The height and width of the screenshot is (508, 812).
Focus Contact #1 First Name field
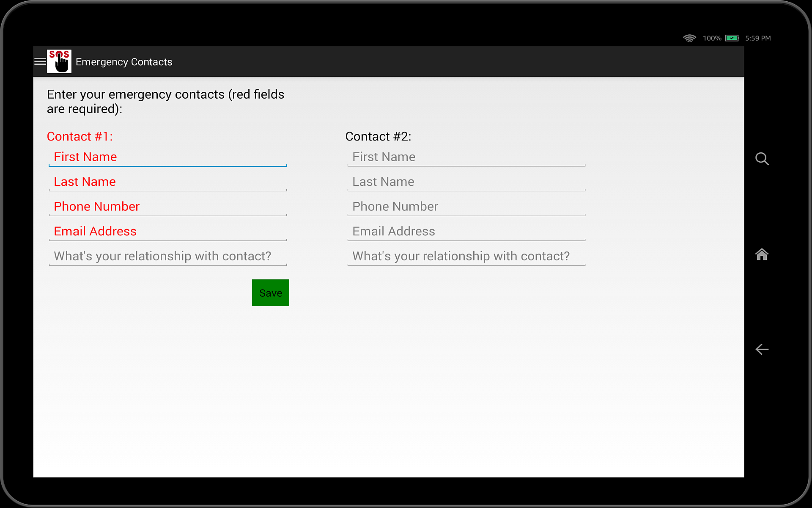(x=168, y=157)
